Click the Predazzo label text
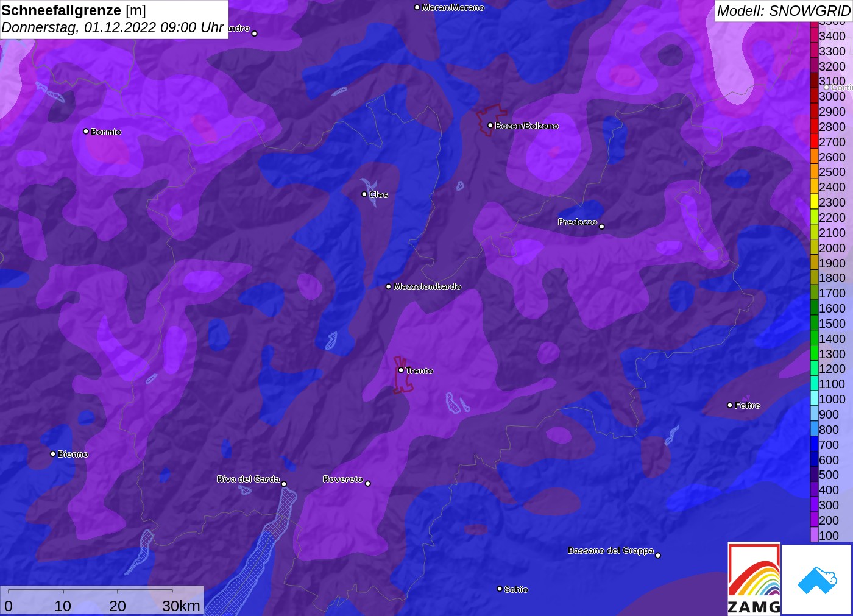The image size is (853, 616). pos(578,222)
